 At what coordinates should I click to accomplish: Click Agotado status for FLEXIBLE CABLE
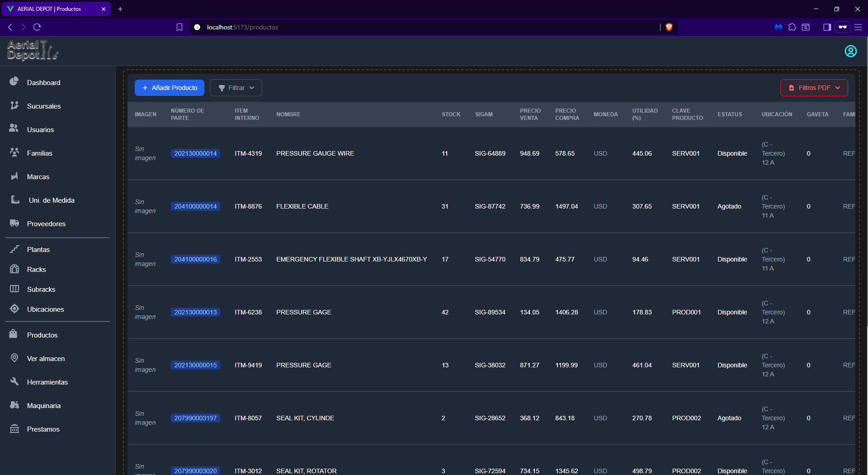tap(729, 206)
